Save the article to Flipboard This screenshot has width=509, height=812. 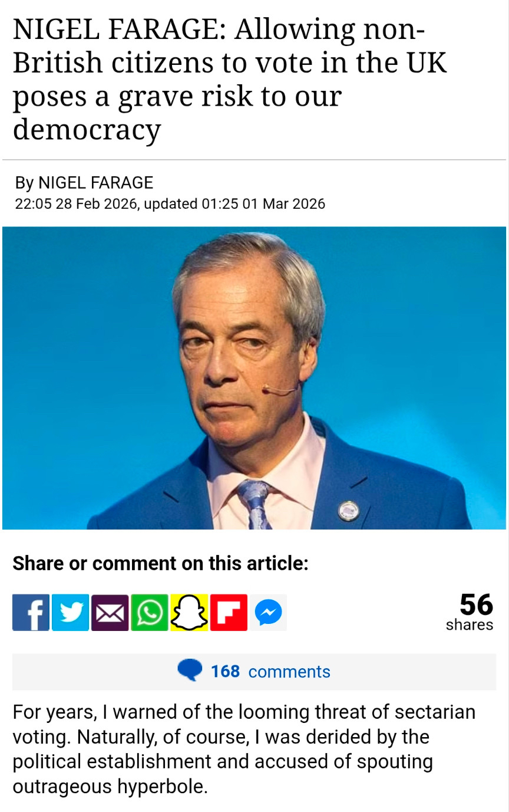229,613
